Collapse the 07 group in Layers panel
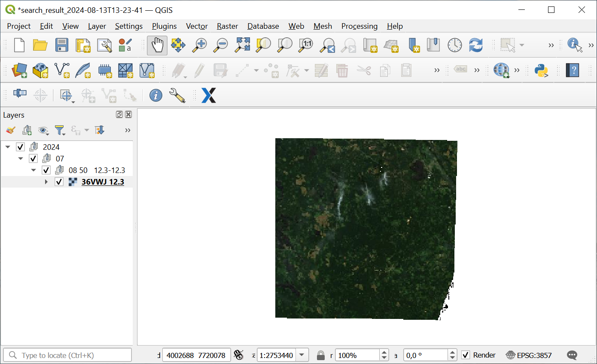597x364 pixels. coord(21,158)
